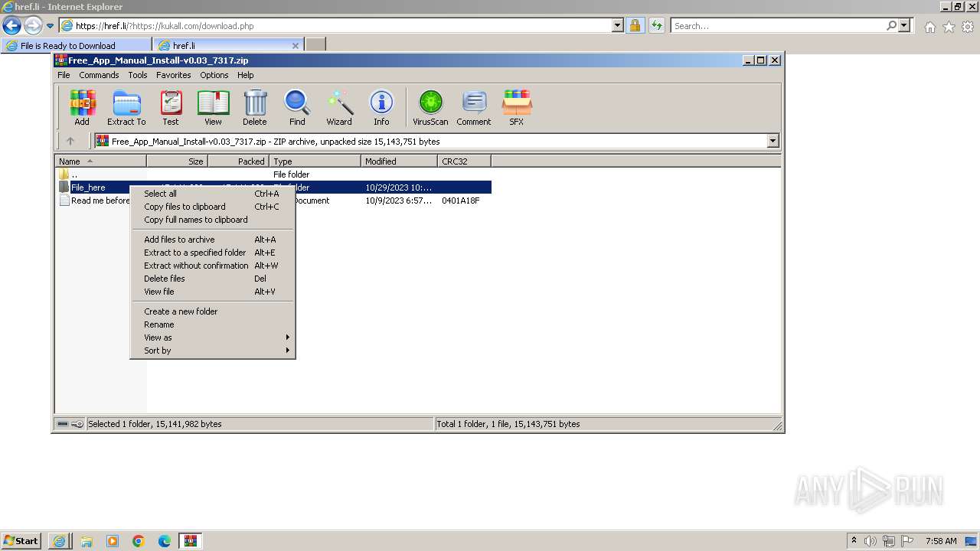Screen dimensions: 980x551
Task: Open recent pages dropdown arrow
Action: point(50,26)
